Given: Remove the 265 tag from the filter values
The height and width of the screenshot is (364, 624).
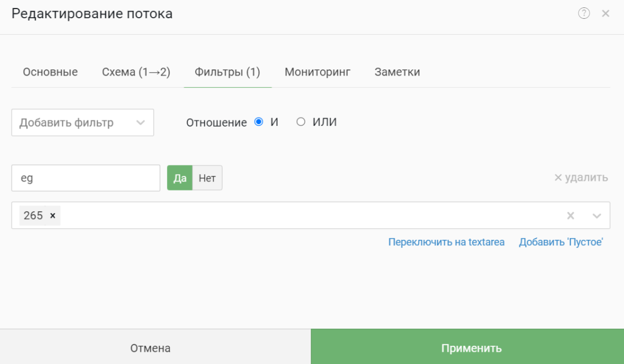Looking at the screenshot, I should coord(52,215).
